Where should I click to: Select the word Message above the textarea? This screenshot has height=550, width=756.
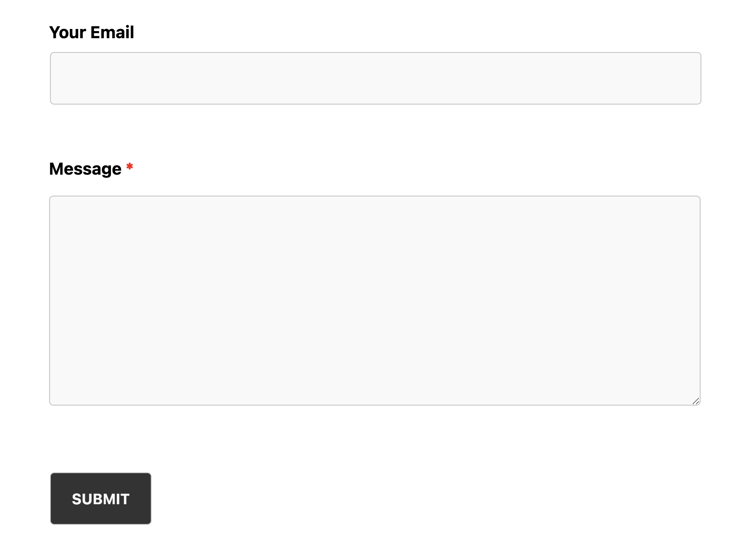[x=85, y=168]
